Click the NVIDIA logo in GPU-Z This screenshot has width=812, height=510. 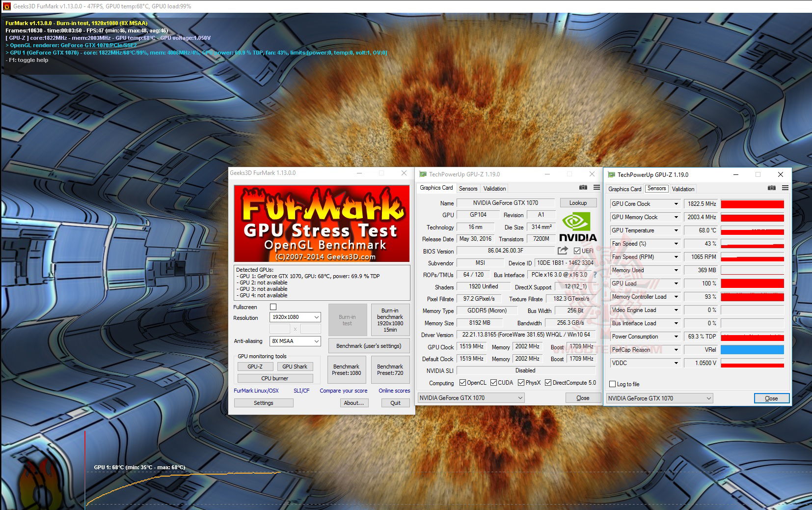coord(578,227)
